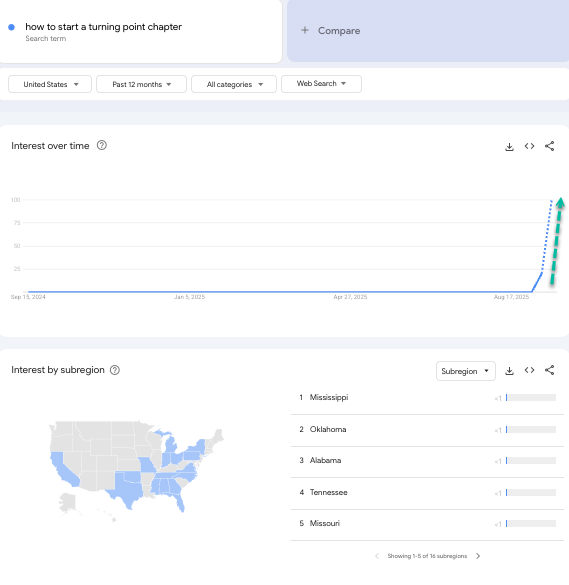Open the Subregion resolution dropdown
The width and height of the screenshot is (569, 585).
[466, 371]
